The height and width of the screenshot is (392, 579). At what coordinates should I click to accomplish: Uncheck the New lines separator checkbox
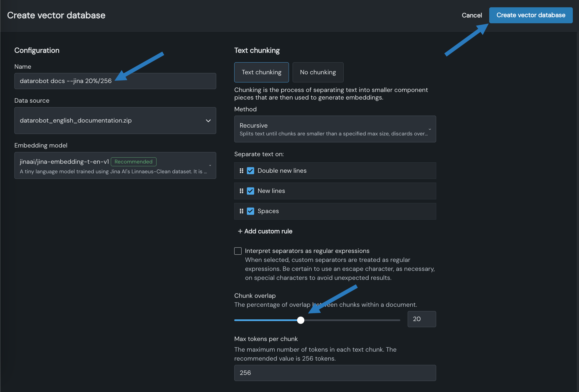tap(251, 191)
